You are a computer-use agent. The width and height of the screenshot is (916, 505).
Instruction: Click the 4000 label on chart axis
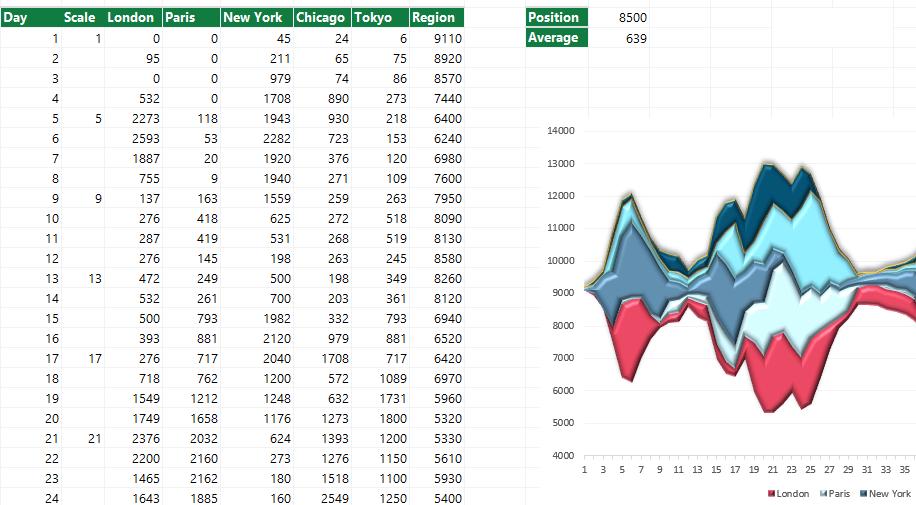pyautogui.click(x=563, y=455)
